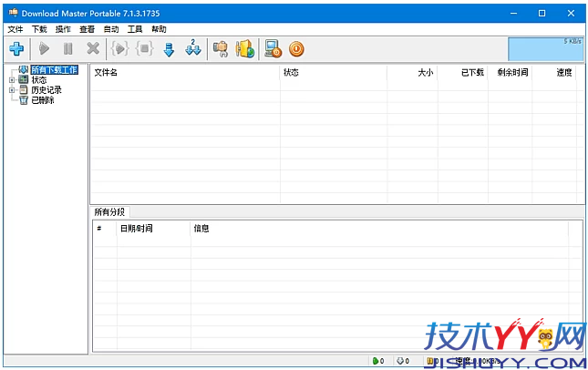The height and width of the screenshot is (370, 588).
Task: Open the 文件 menu
Action: pyautogui.click(x=15, y=29)
